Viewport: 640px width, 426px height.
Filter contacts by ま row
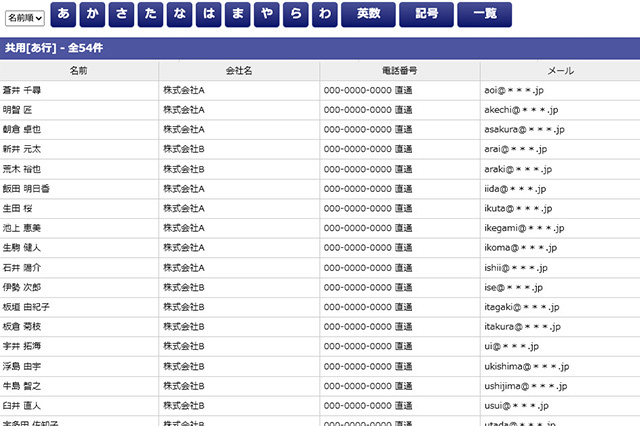[x=238, y=14]
